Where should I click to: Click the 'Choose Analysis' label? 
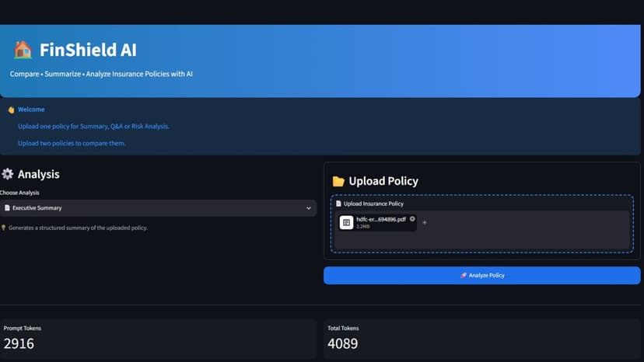tap(19, 193)
